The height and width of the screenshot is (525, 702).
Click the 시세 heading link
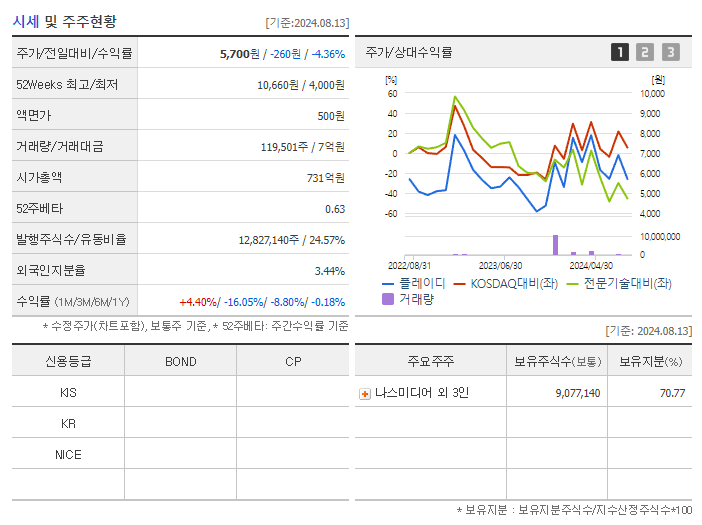tap(26, 21)
